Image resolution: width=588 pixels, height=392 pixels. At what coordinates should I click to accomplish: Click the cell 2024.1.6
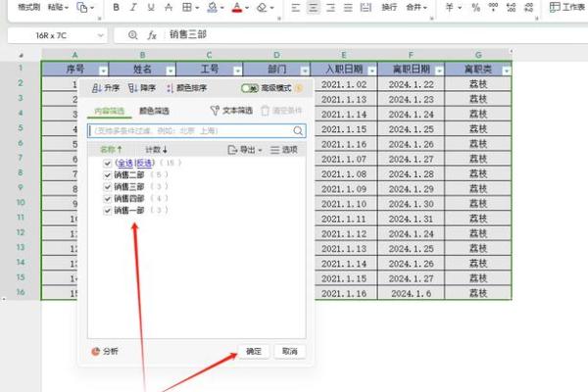click(x=411, y=293)
